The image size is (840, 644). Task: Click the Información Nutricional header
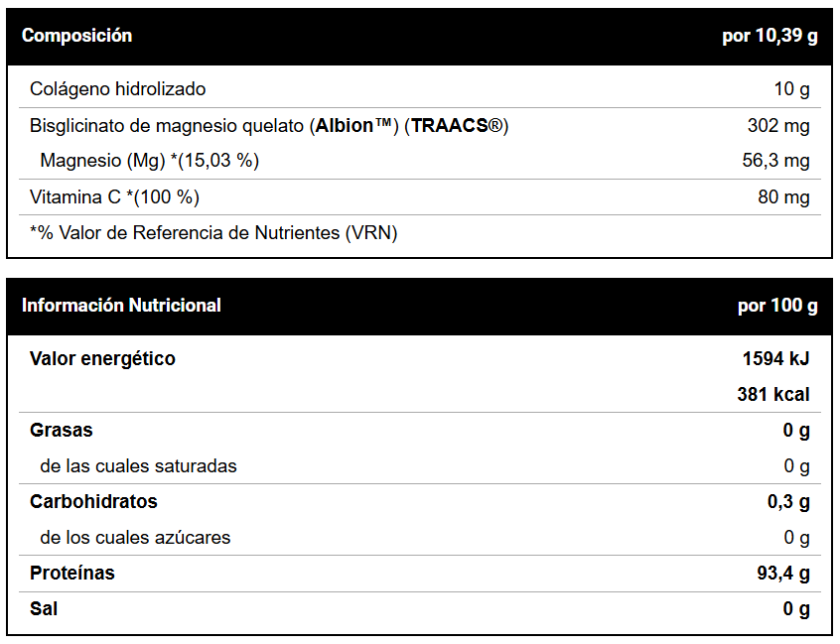tap(121, 306)
